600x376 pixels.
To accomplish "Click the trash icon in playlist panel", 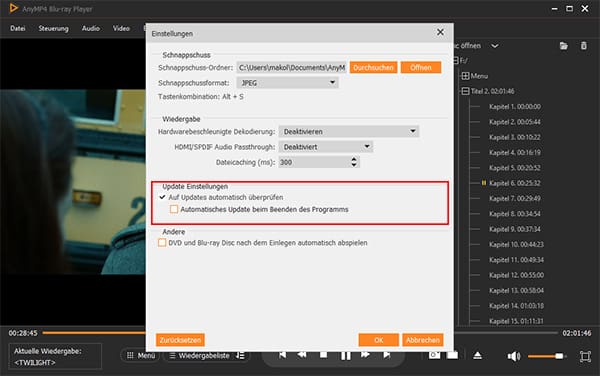I will [x=584, y=46].
